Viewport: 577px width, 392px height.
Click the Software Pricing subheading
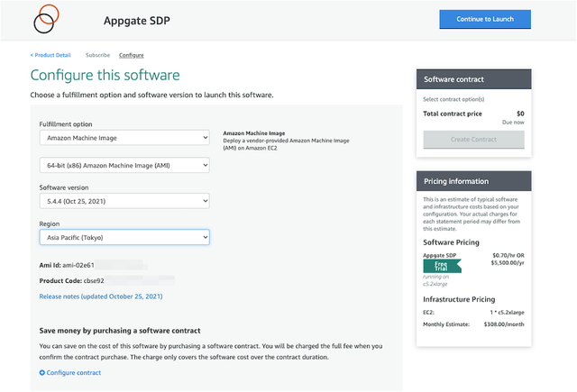coord(451,242)
